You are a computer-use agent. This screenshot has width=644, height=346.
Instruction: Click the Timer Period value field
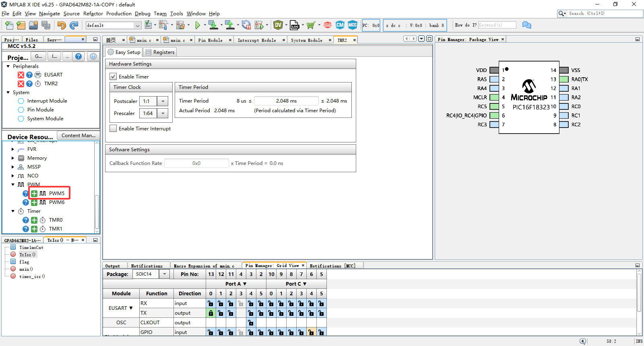click(x=286, y=101)
